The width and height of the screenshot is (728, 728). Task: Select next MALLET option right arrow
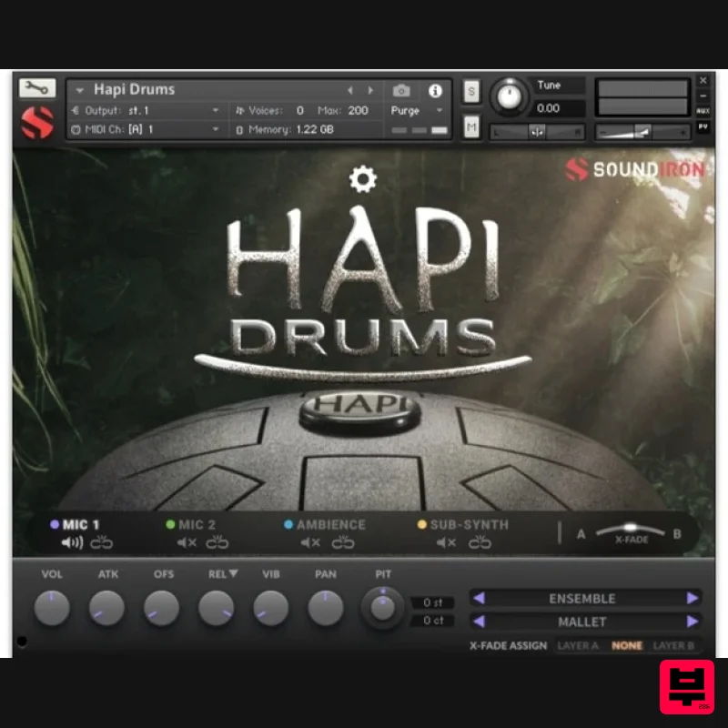[x=693, y=622]
